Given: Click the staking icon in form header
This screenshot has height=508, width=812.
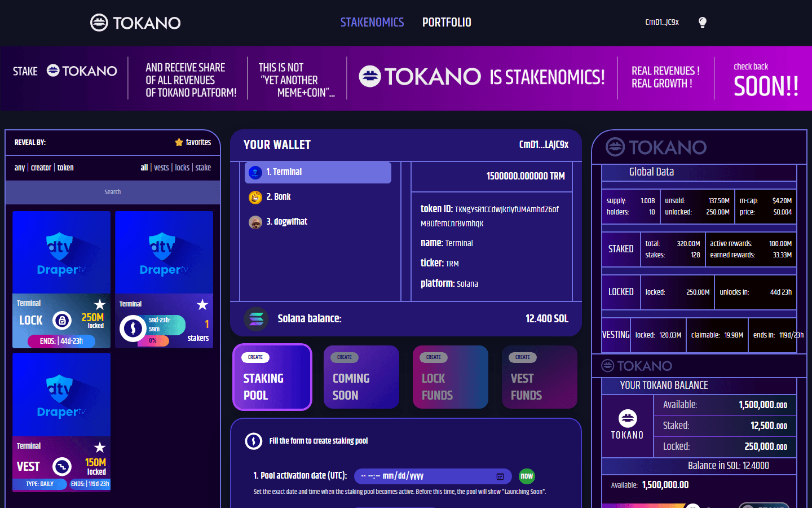Looking at the screenshot, I should point(254,441).
